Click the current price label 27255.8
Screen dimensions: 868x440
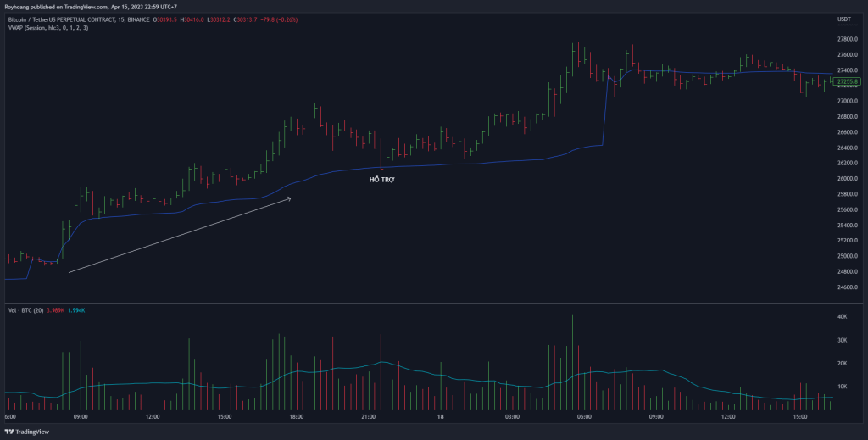(849, 81)
